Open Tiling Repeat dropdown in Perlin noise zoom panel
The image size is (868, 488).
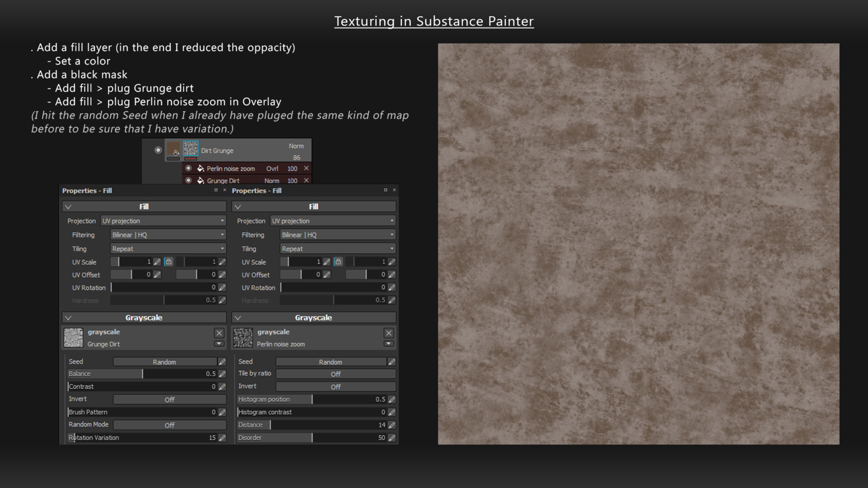pyautogui.click(x=338, y=249)
